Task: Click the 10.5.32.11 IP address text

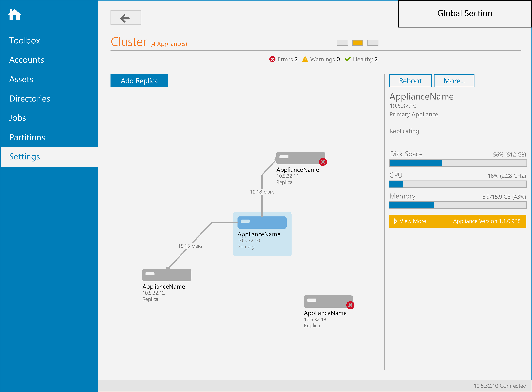Action: (287, 176)
